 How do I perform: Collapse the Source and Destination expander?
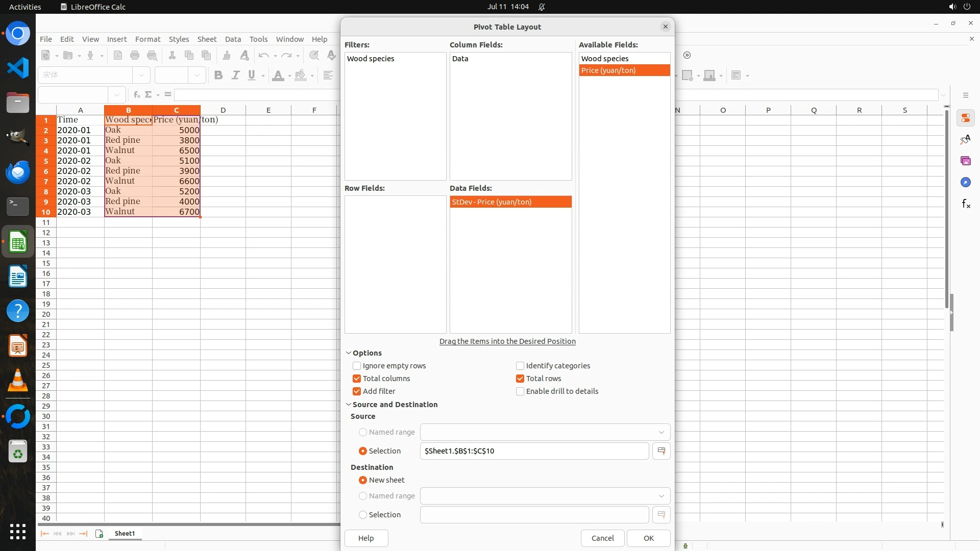point(349,405)
